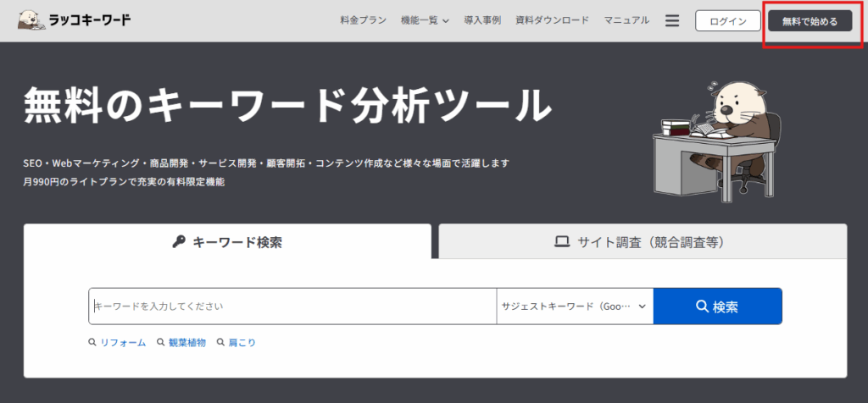Viewport: 868px width, 403px height.
Task: Search the suggested keyword リフォーム
Action: [x=117, y=343]
